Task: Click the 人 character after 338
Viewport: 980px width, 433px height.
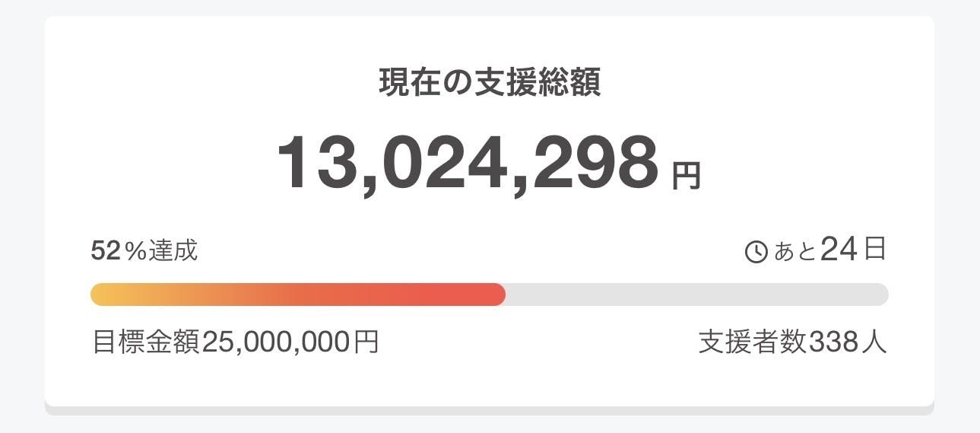Action: (874, 342)
